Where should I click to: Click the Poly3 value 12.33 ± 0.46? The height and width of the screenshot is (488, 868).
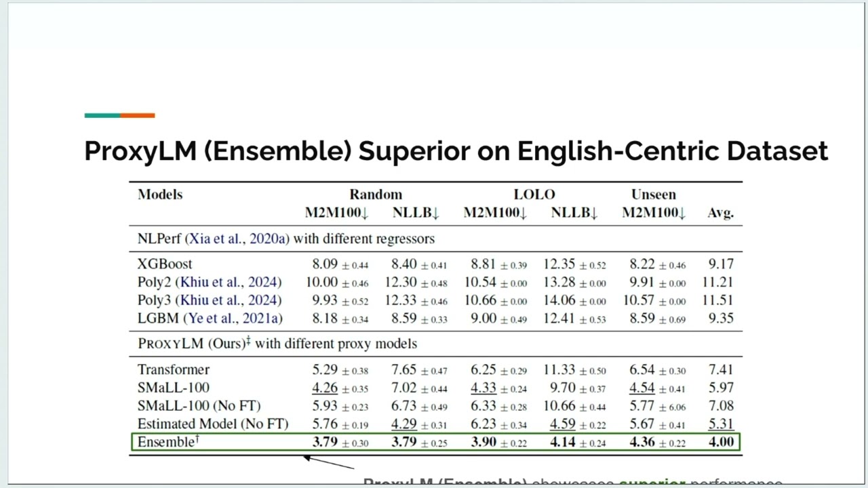click(x=416, y=300)
